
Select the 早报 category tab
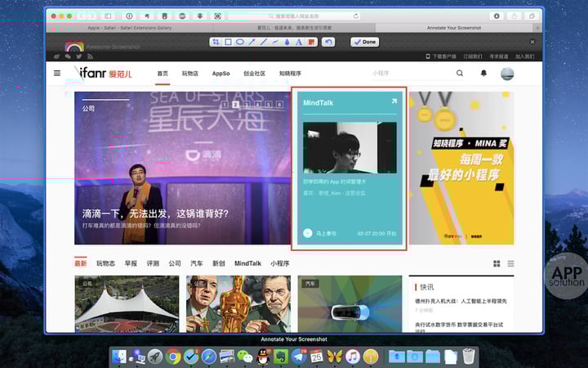131,263
